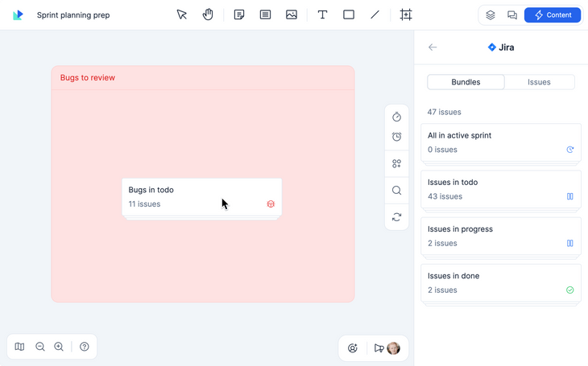Click the sync refresh icon
This screenshot has width=588, height=366.
396,217
